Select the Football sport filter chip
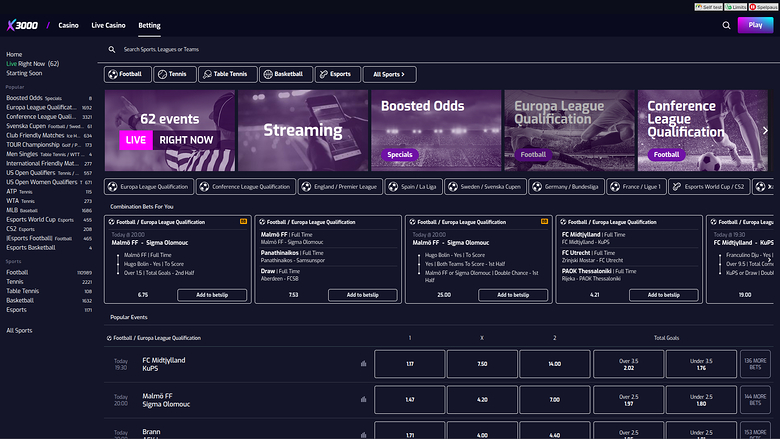Viewport: 780px width, 439px height. tap(127, 74)
